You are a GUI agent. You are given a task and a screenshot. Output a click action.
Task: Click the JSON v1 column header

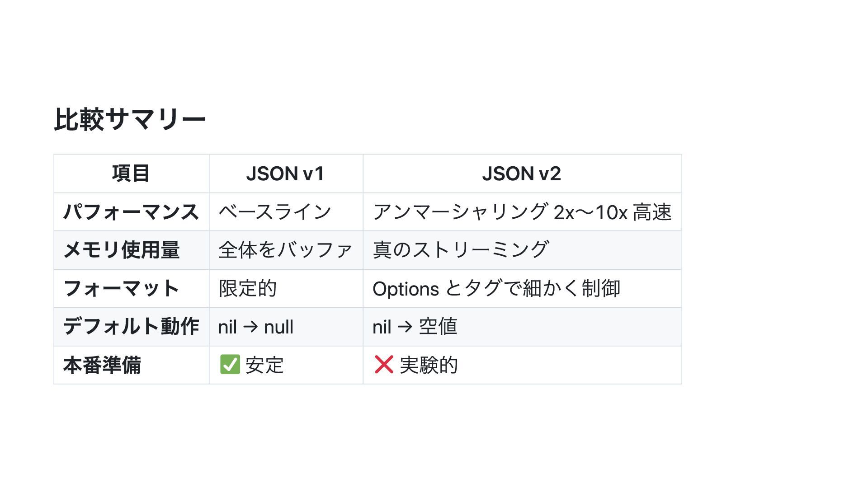pos(286,174)
